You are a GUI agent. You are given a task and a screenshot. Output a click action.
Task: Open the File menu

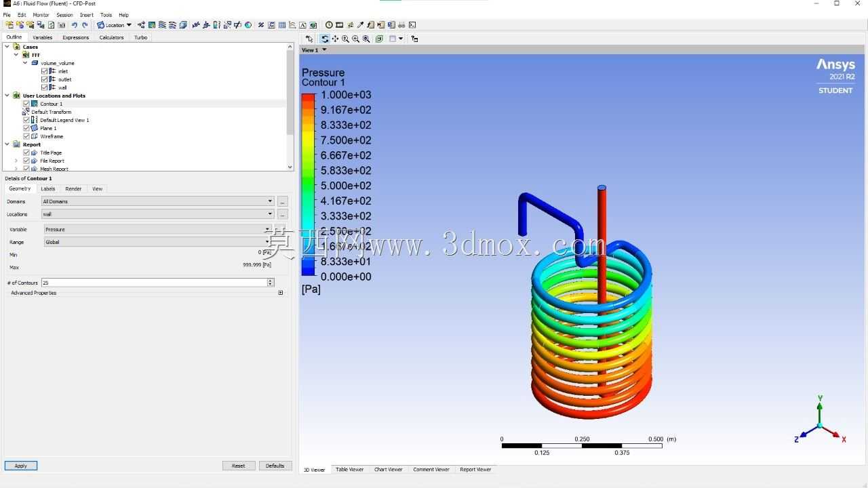pyautogui.click(x=7, y=15)
